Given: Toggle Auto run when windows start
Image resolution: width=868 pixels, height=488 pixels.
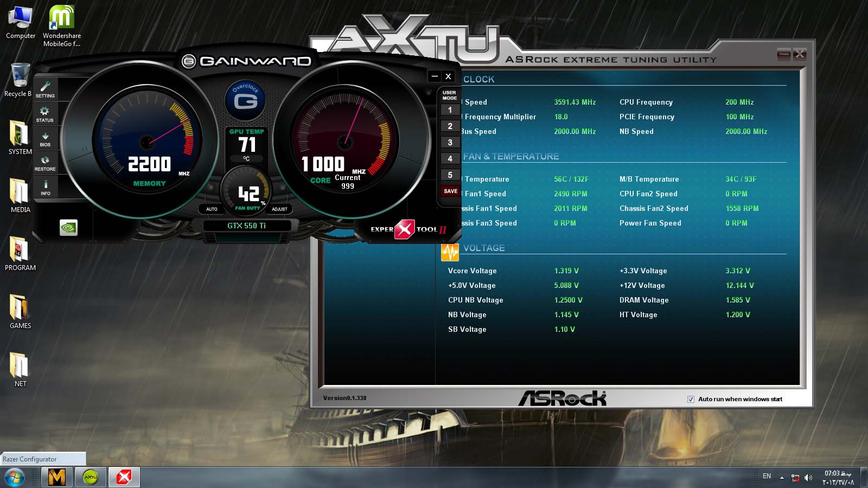Looking at the screenshot, I should [691, 399].
